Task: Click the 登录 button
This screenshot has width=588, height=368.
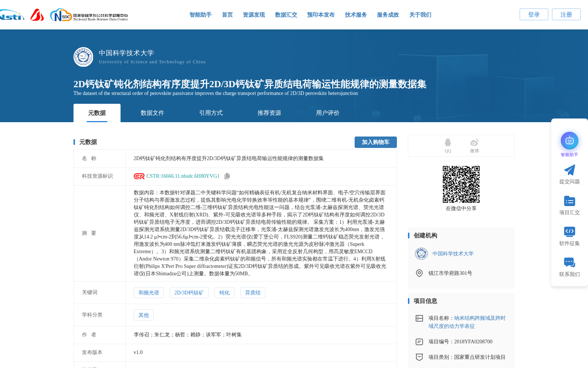Action: coord(534,14)
